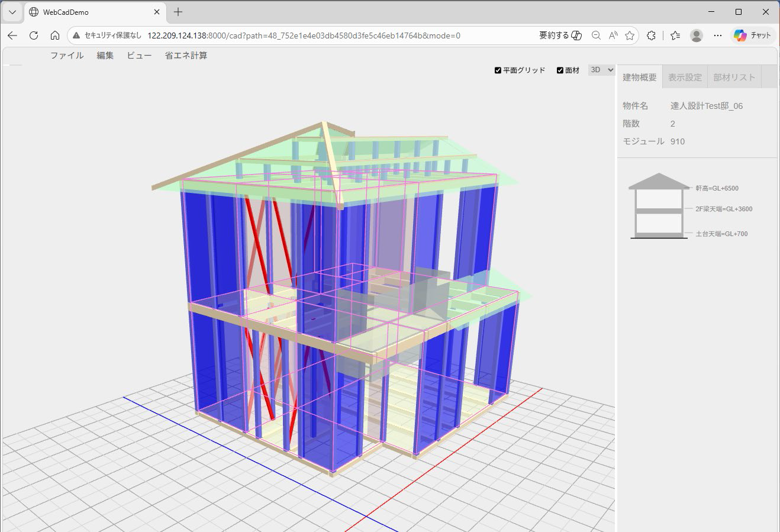Open the 3D view mode dropdown
Screen dimensions: 780x532
[x=602, y=70]
